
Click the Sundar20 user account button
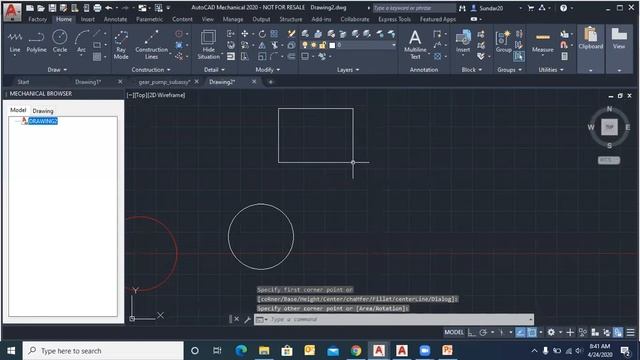pos(491,8)
